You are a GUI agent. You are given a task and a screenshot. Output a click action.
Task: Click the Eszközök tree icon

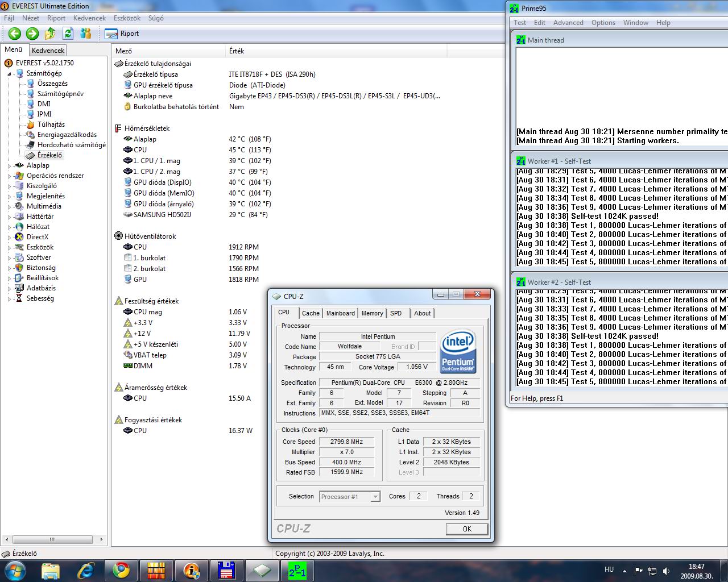[19, 247]
